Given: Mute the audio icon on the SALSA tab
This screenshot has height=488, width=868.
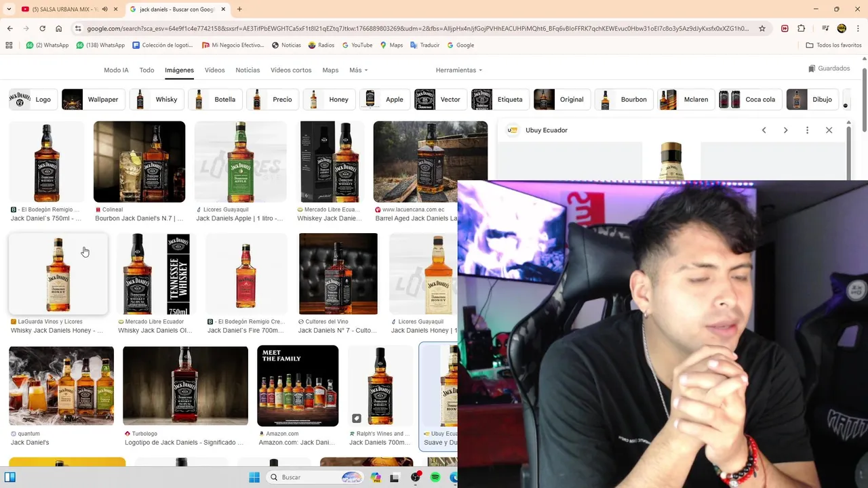Looking at the screenshot, I should coord(104,9).
